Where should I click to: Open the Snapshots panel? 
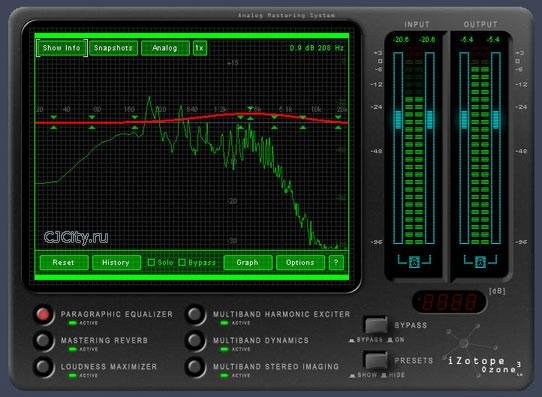[113, 48]
